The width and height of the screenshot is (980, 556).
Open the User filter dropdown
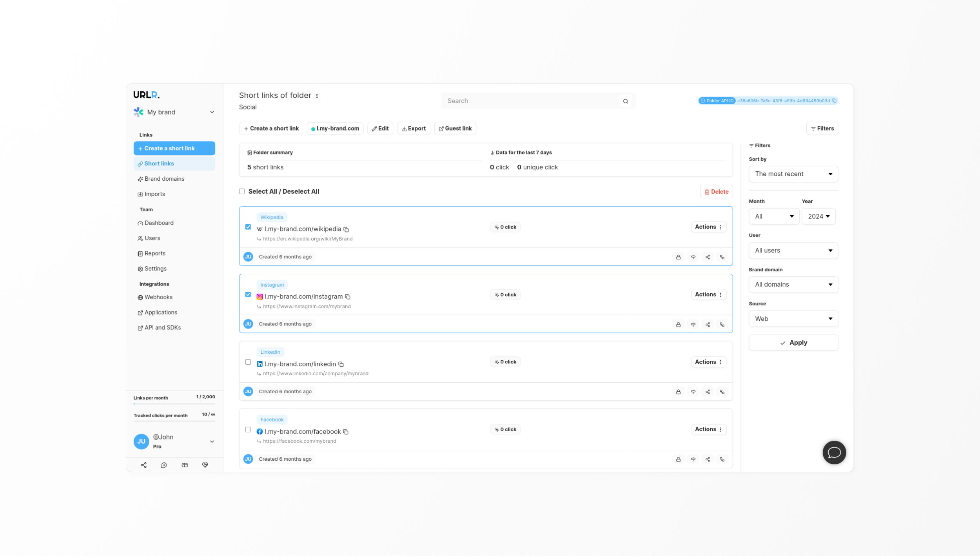tap(793, 251)
